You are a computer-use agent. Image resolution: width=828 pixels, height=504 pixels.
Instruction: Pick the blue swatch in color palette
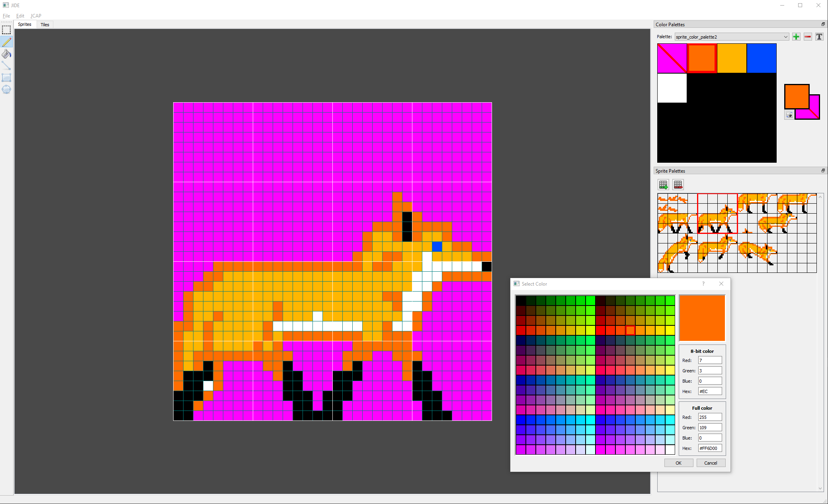[761, 58]
